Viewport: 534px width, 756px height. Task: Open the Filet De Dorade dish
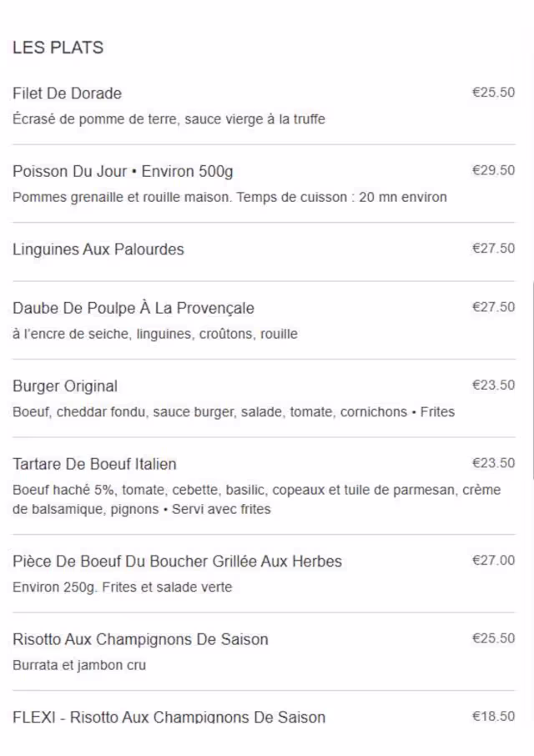click(68, 93)
